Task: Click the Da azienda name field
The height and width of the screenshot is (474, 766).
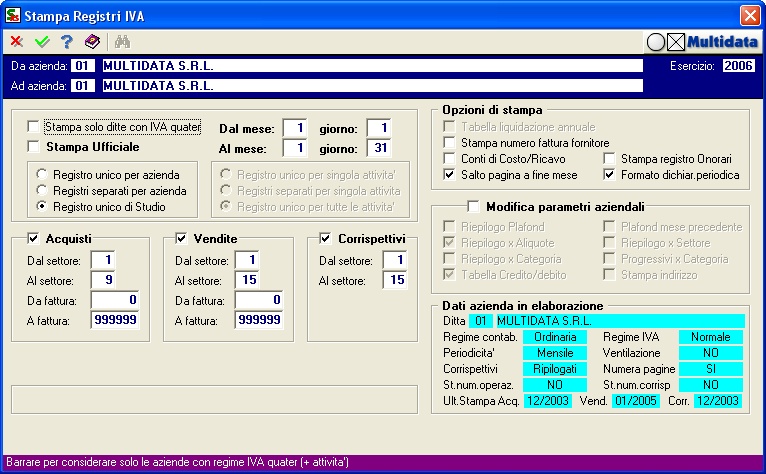Action: (372, 66)
